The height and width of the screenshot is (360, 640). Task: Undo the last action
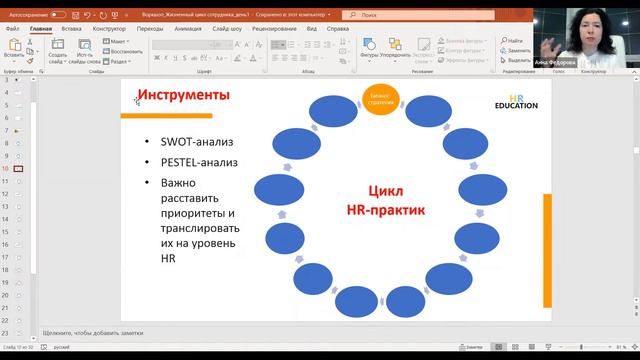tap(87, 15)
